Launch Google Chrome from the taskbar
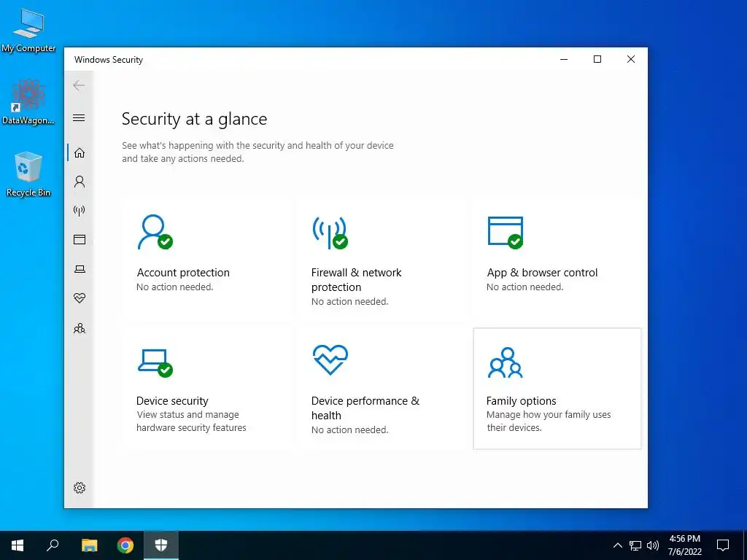The height and width of the screenshot is (560, 747). (125, 545)
